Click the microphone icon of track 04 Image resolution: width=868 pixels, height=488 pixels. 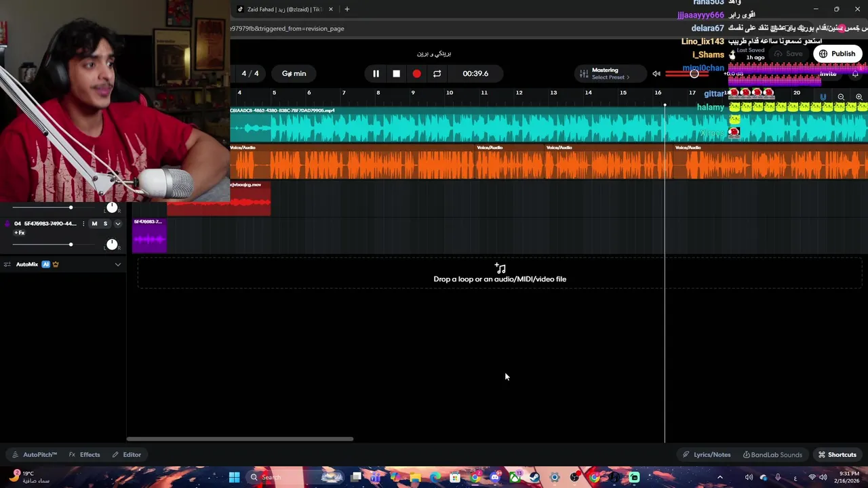click(7, 224)
